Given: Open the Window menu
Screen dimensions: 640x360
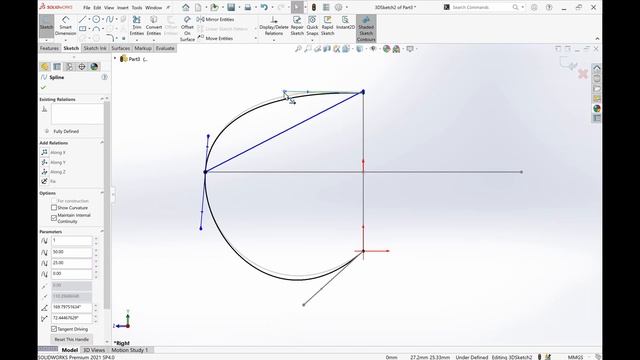Looking at the screenshot, I should tap(153, 8).
